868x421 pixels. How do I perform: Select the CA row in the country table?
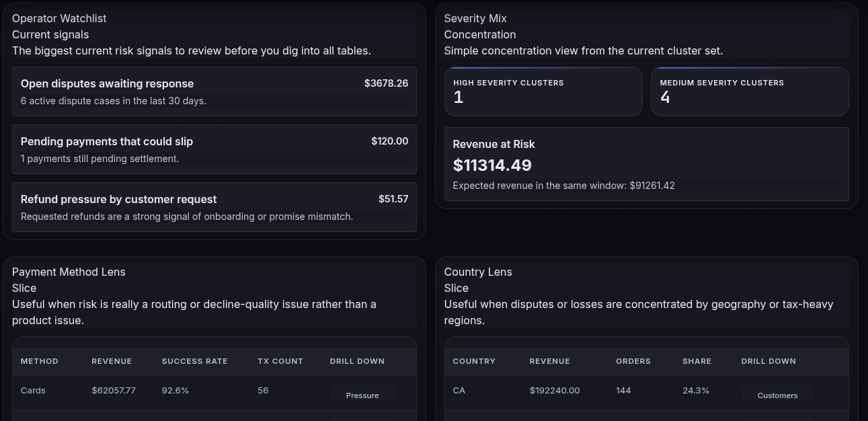(646, 393)
